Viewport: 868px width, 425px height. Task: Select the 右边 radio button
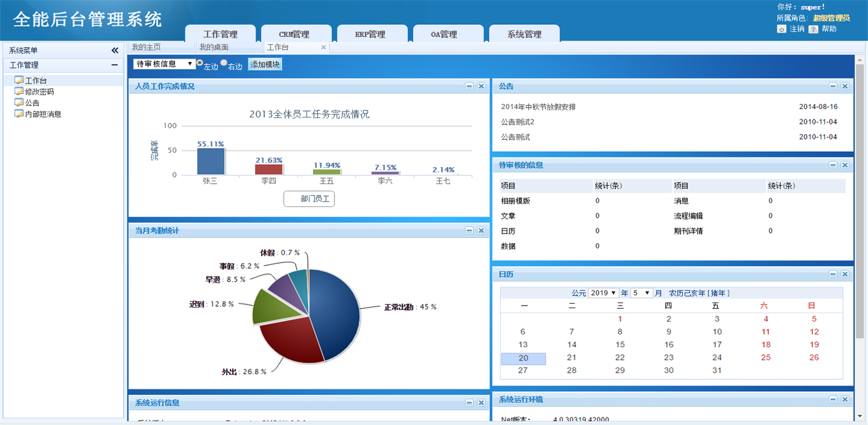(x=224, y=63)
